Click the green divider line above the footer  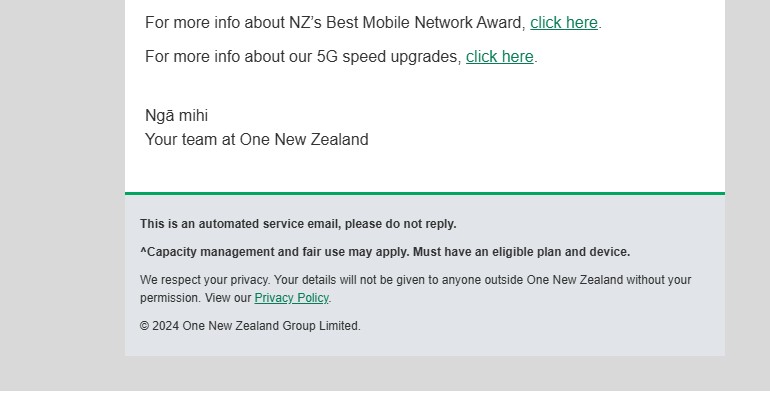point(425,193)
